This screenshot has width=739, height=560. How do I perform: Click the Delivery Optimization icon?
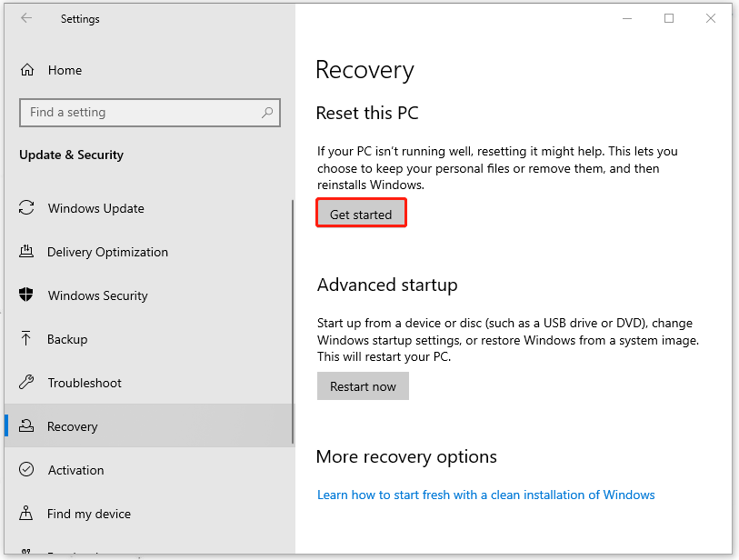coord(27,252)
